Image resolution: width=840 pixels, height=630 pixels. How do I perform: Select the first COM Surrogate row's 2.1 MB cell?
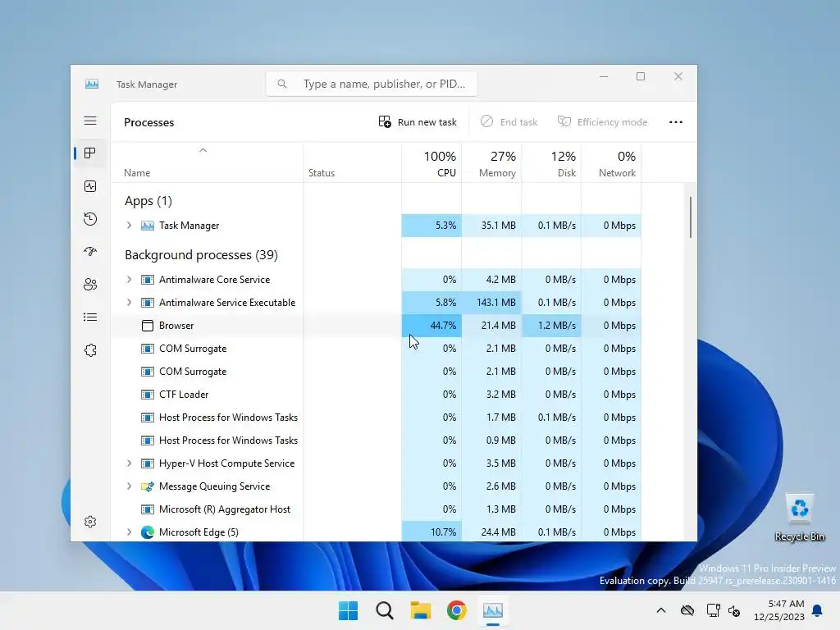tap(492, 348)
